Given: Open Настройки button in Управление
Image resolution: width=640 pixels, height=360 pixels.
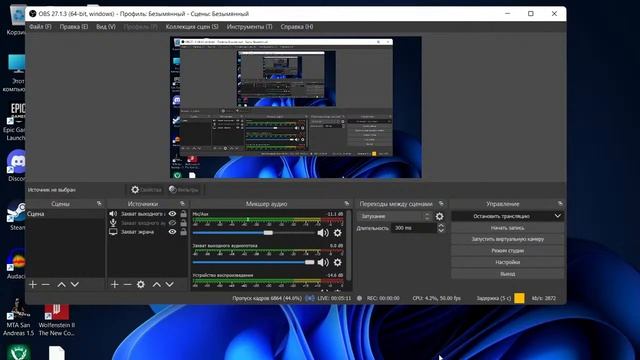Looking at the screenshot, I should [508, 262].
